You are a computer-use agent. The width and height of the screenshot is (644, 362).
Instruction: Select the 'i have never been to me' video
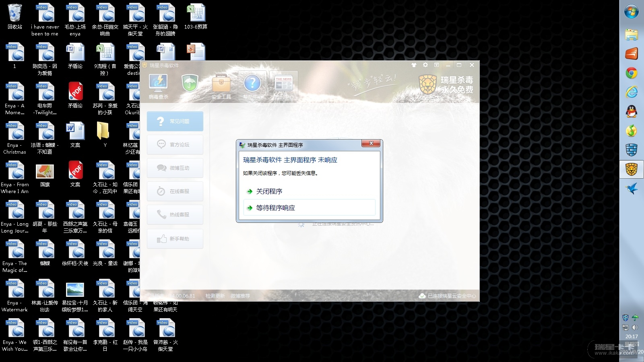(x=45, y=21)
